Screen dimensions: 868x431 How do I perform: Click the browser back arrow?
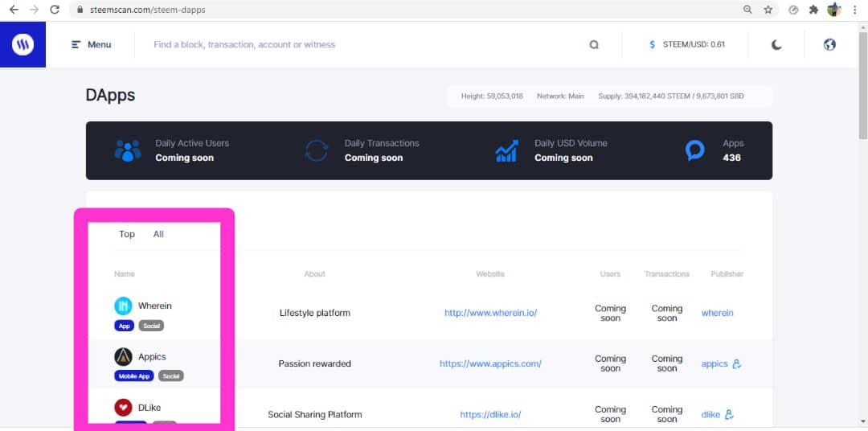point(14,10)
